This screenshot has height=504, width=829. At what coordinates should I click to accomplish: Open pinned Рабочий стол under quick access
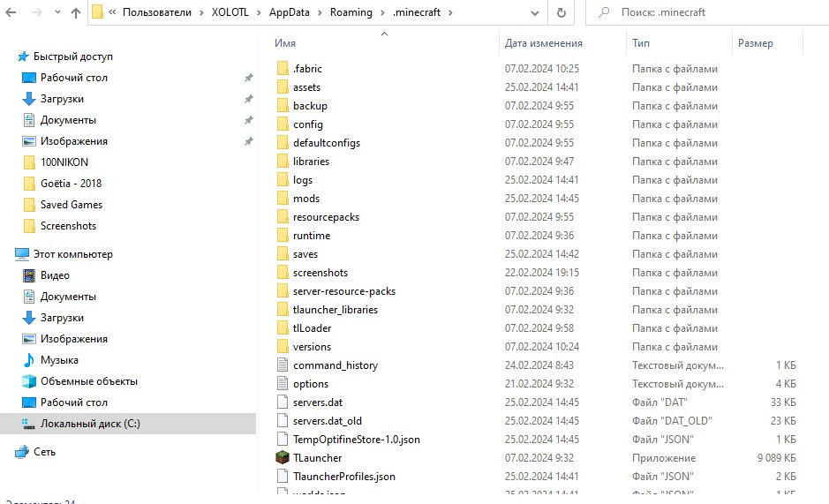[74, 78]
